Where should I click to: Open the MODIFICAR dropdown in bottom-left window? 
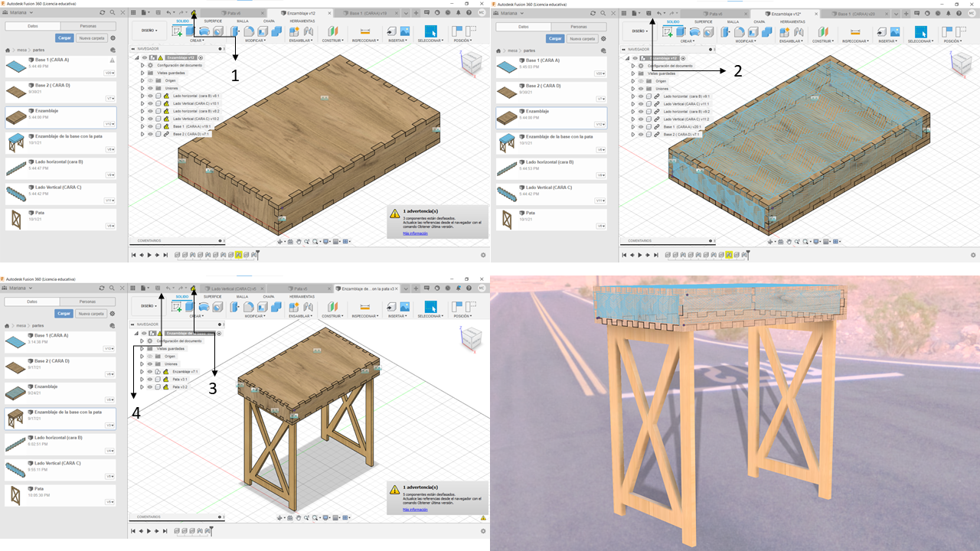click(x=256, y=315)
